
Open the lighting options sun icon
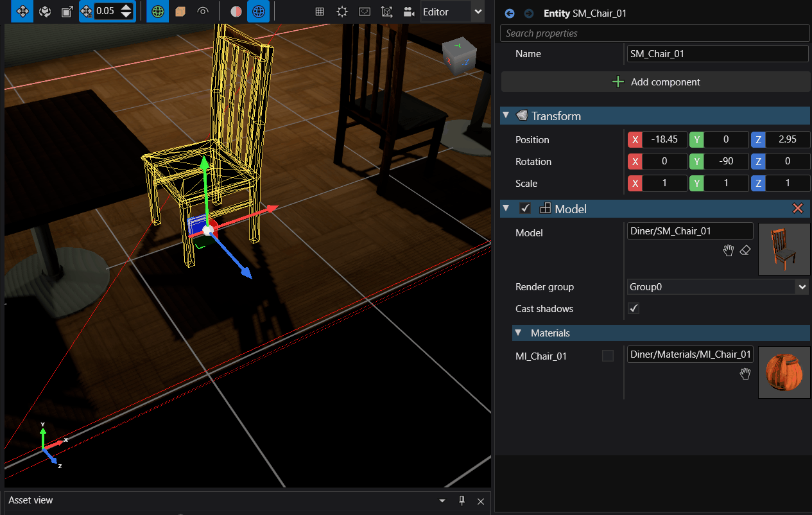click(342, 12)
